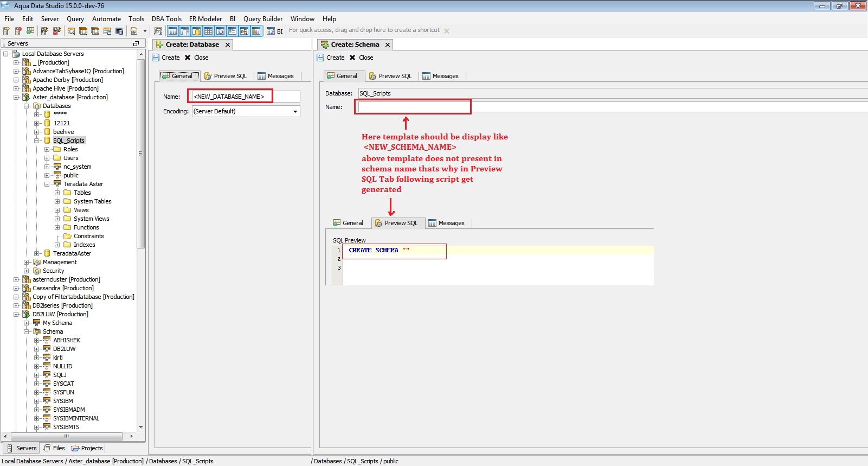Expand the nc_system schema node

click(47, 167)
